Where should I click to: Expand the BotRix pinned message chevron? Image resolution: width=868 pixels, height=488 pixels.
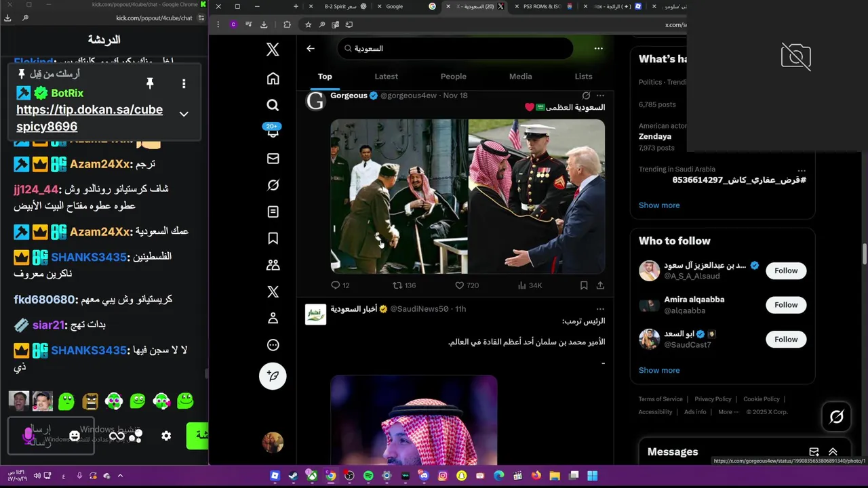(184, 114)
